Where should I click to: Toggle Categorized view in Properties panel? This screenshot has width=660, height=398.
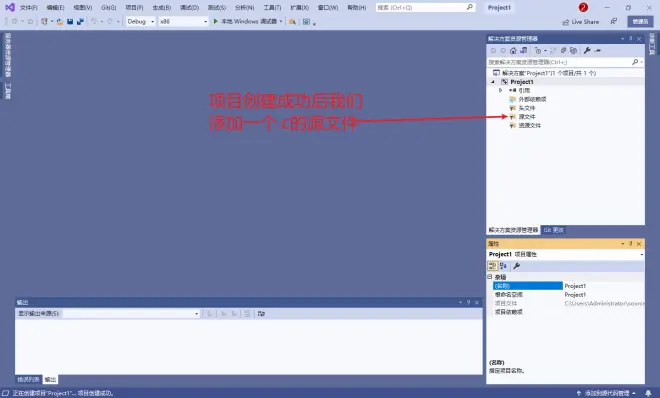[492, 266]
